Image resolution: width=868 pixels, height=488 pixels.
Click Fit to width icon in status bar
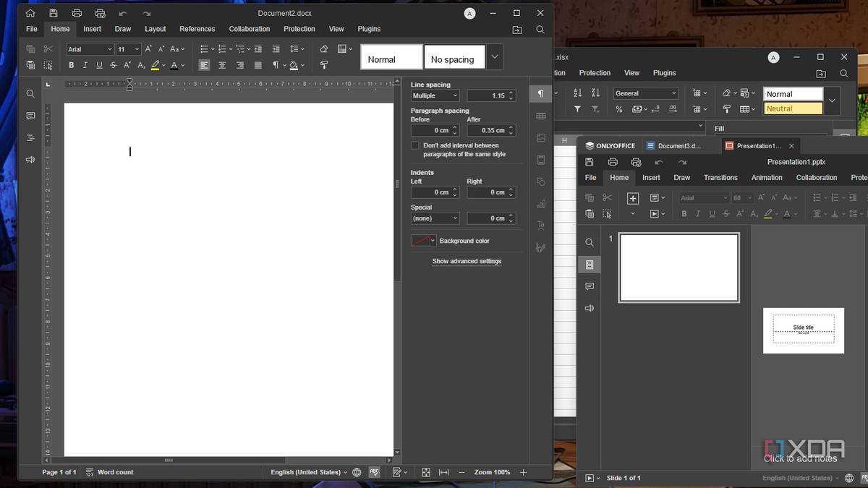click(x=443, y=472)
